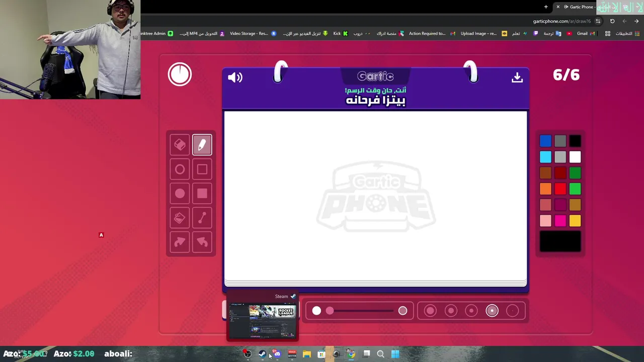Screen dimensions: 644x362
Task: Open a new browser tab
Action: click(546, 7)
